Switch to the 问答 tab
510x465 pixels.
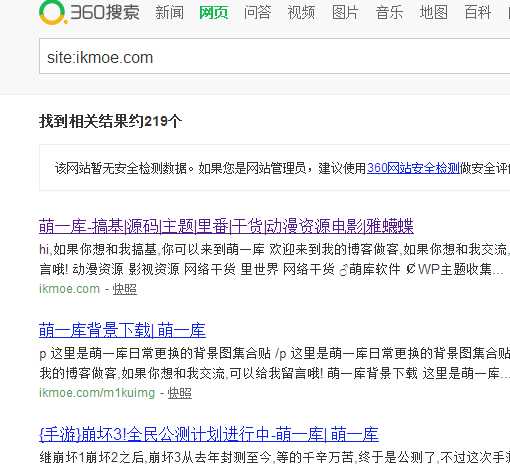(x=257, y=13)
